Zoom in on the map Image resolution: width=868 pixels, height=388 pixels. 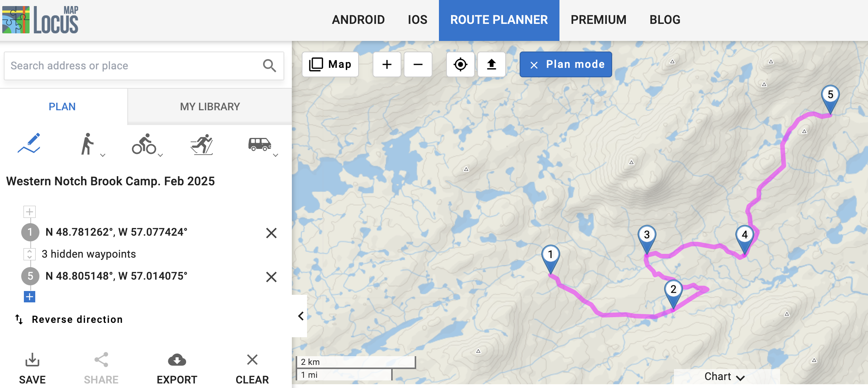point(387,64)
